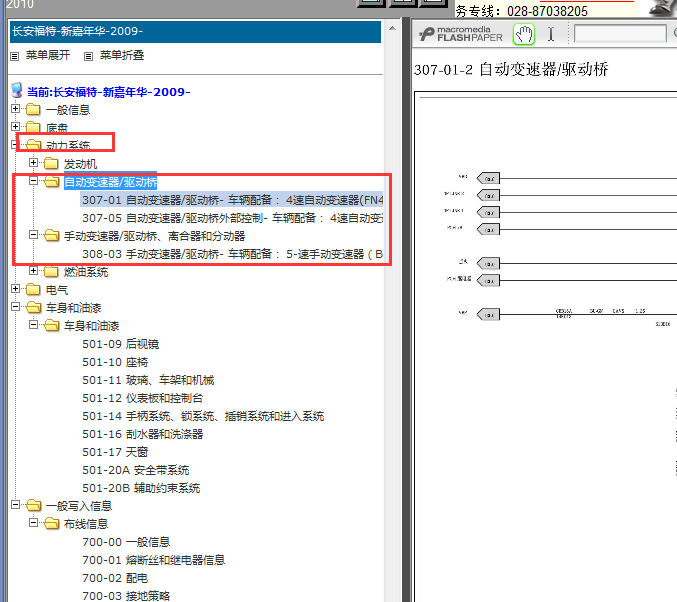
Task: Expand the 电气 folder node
Action: click(x=16, y=288)
